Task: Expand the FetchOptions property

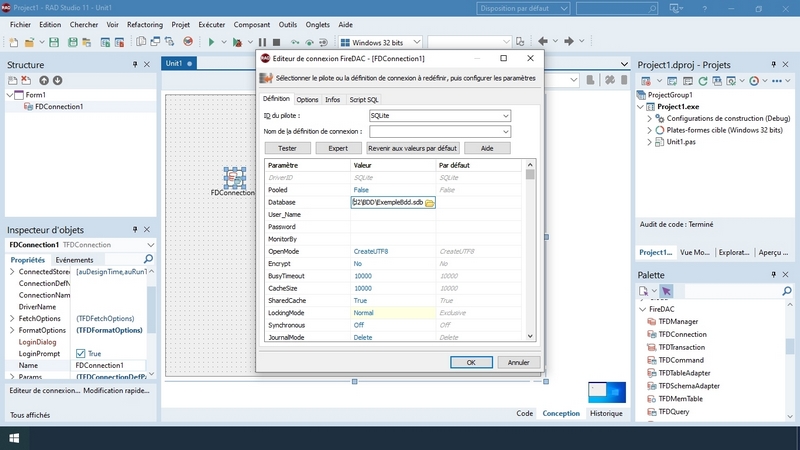Action: pyautogui.click(x=12, y=318)
